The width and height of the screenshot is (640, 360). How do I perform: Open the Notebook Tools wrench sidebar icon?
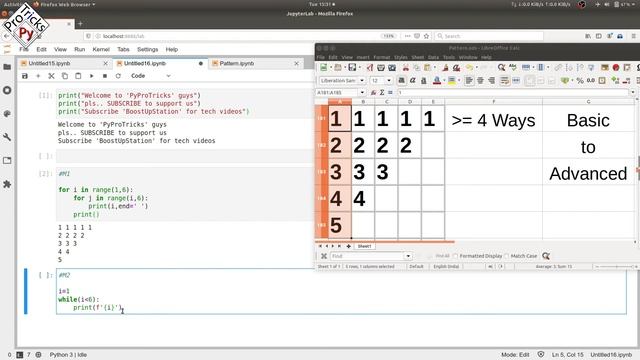pos(7,137)
